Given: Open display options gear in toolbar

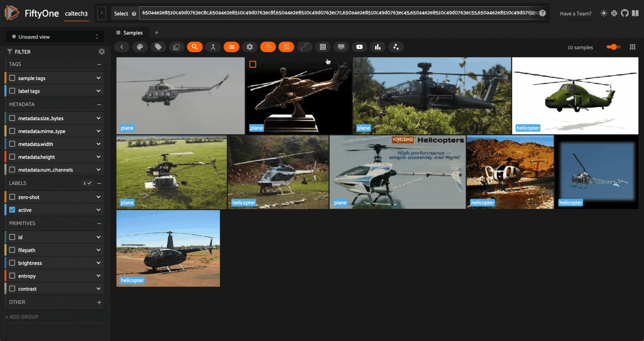Looking at the screenshot, I should coord(250,47).
